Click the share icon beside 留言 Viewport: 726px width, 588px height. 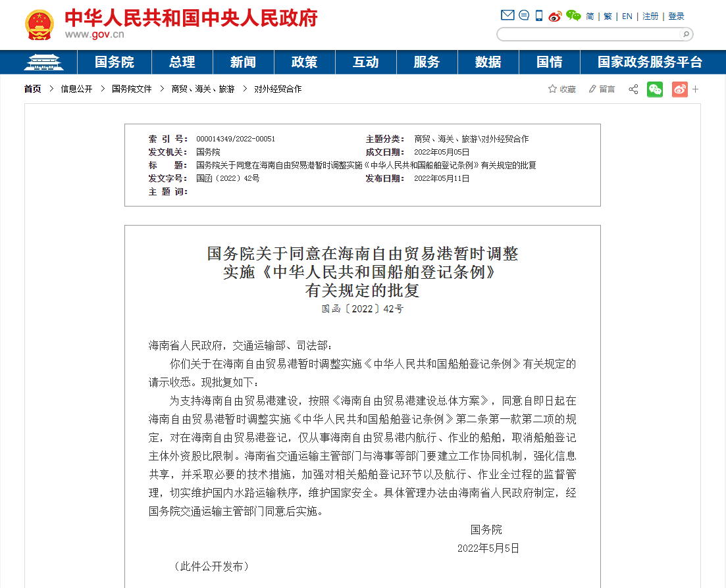coord(633,89)
